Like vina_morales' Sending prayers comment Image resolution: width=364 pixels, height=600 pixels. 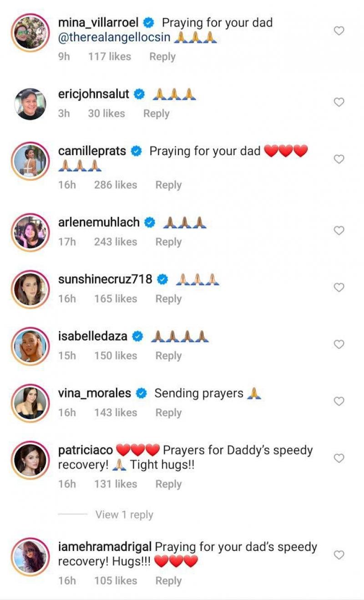[x=339, y=401]
